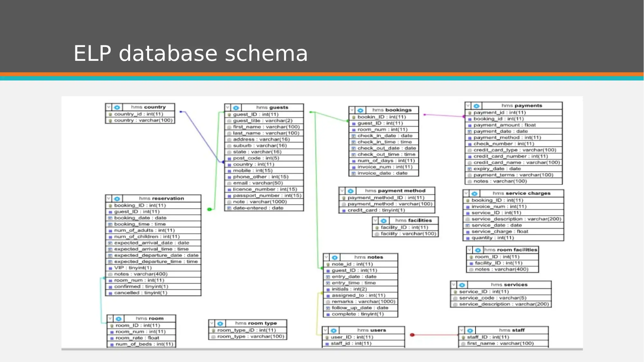This screenshot has width=644, height=362.
Task: Toggle v arrow on hms users table
Action: pos(325,330)
